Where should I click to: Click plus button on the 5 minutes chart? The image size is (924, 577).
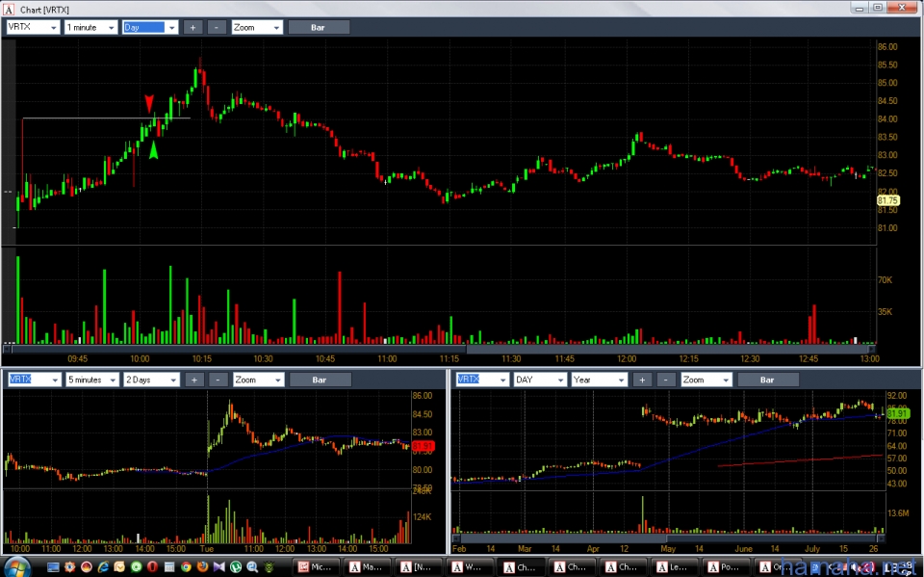pos(193,380)
